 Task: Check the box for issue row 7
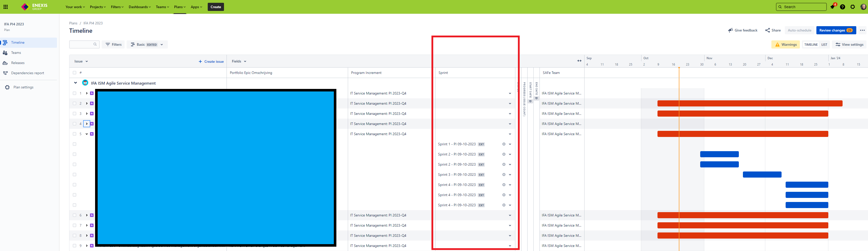click(x=74, y=225)
